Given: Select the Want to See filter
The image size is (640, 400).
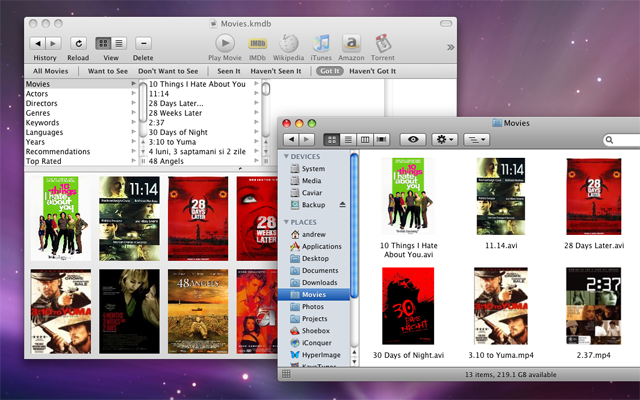Looking at the screenshot, I should pos(108,71).
